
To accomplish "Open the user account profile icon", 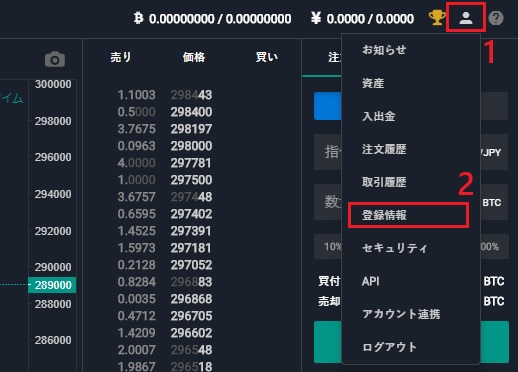I will pyautogui.click(x=466, y=18).
